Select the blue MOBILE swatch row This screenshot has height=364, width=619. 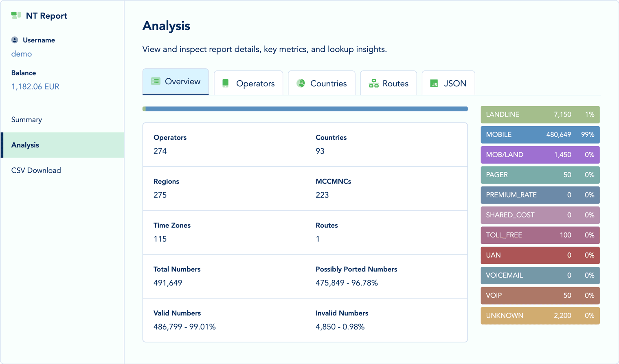click(540, 135)
